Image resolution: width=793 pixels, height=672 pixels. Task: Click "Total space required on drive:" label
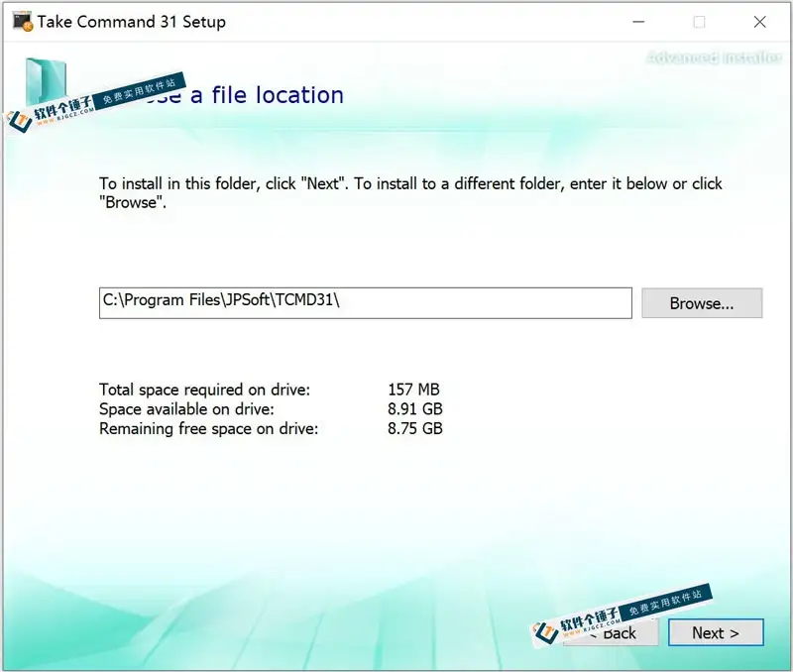click(204, 390)
